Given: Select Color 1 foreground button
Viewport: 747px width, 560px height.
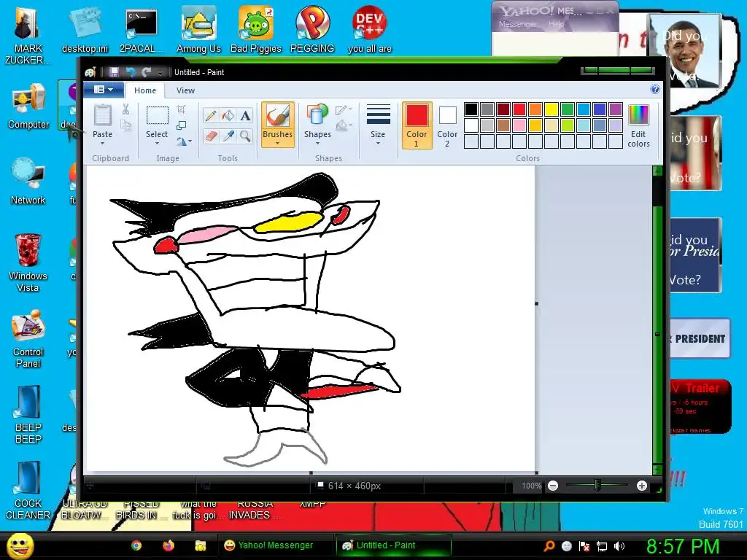Looking at the screenshot, I should (x=417, y=125).
